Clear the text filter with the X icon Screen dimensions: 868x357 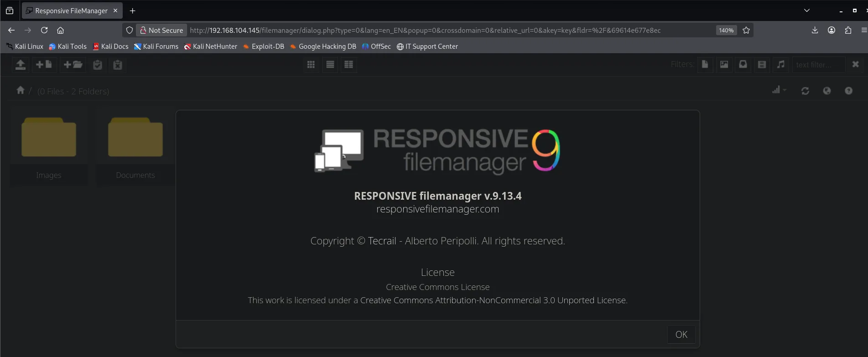(856, 64)
